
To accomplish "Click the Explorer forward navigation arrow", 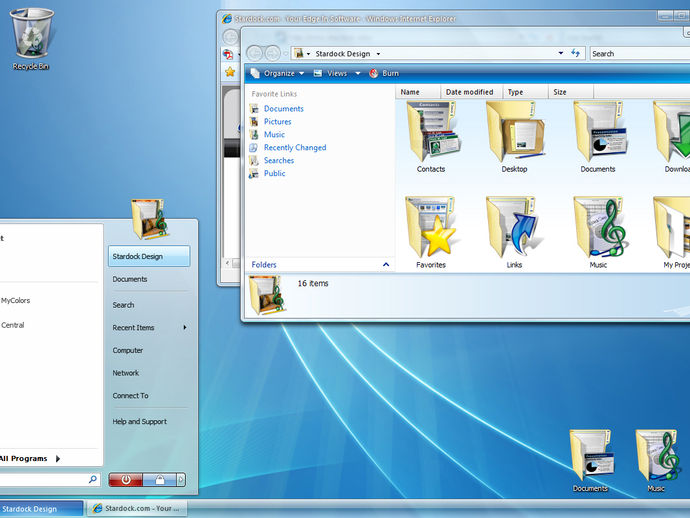I will coord(272,53).
